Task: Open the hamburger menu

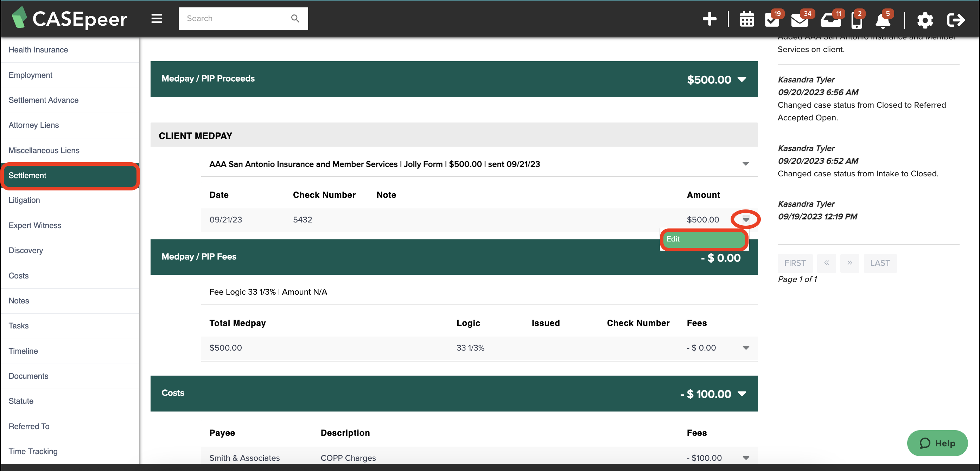Action: point(157,18)
